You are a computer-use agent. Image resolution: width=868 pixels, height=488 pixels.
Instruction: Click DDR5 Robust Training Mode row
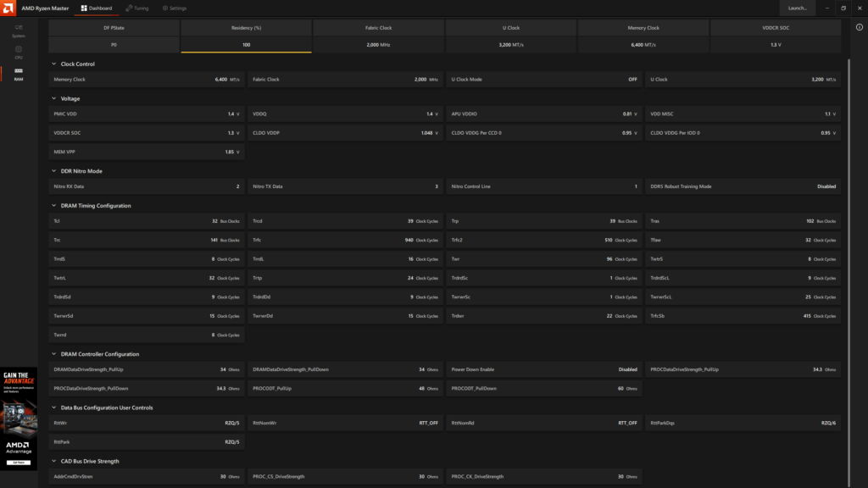(x=743, y=186)
